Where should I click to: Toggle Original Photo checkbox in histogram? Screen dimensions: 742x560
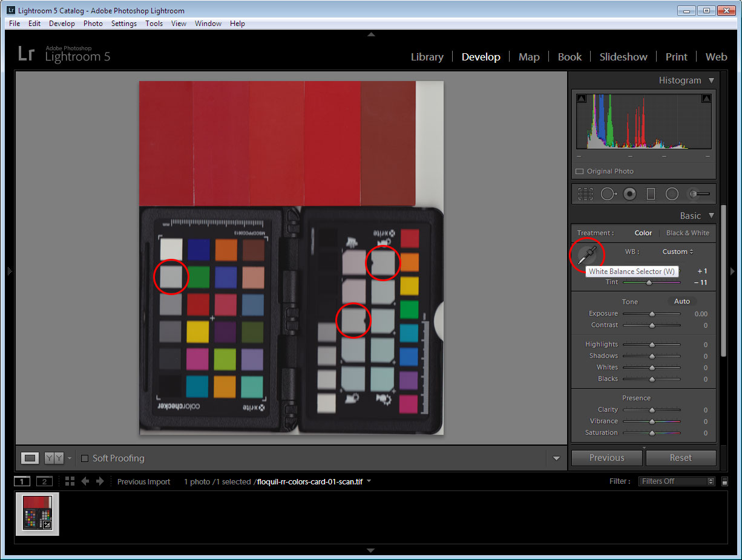pos(579,171)
